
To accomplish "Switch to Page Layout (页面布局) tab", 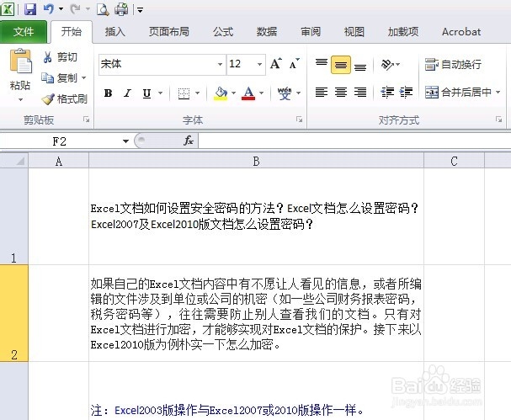I will click(169, 32).
